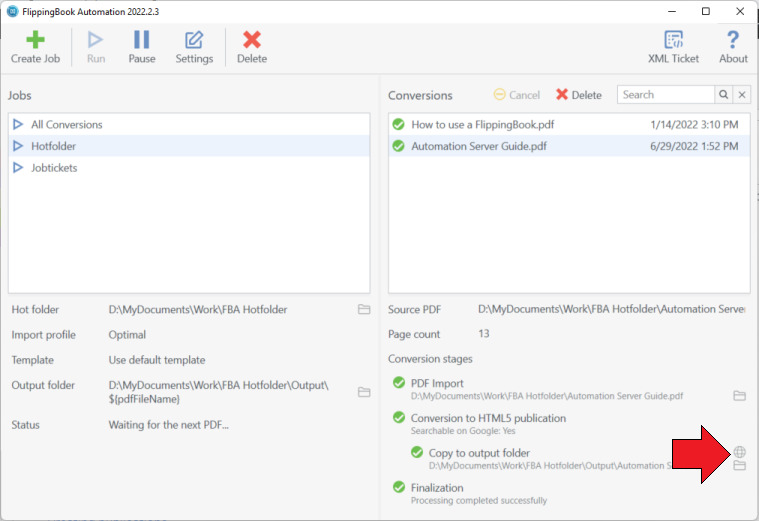The width and height of the screenshot is (759, 521).
Task: Click the magnifier search icon
Action: click(723, 94)
